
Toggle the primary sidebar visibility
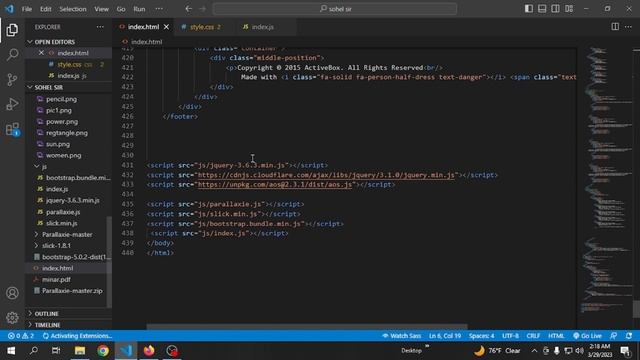529,9
